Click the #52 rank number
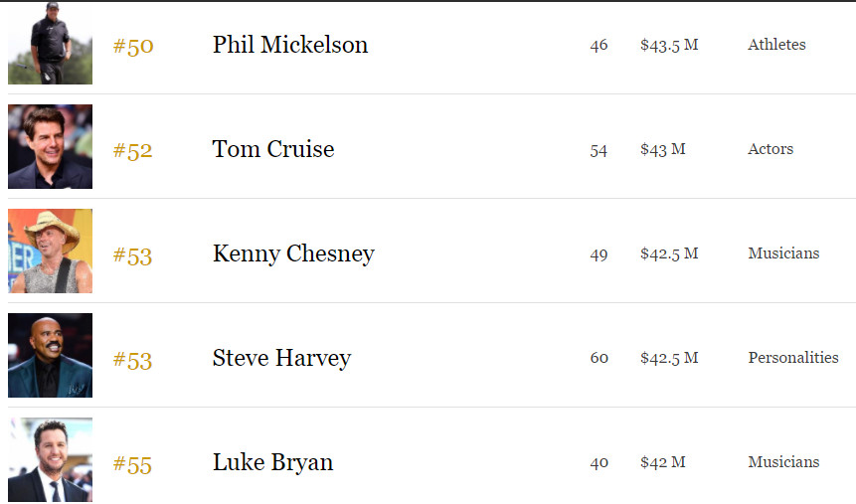This screenshot has height=504, width=856. pos(132,150)
